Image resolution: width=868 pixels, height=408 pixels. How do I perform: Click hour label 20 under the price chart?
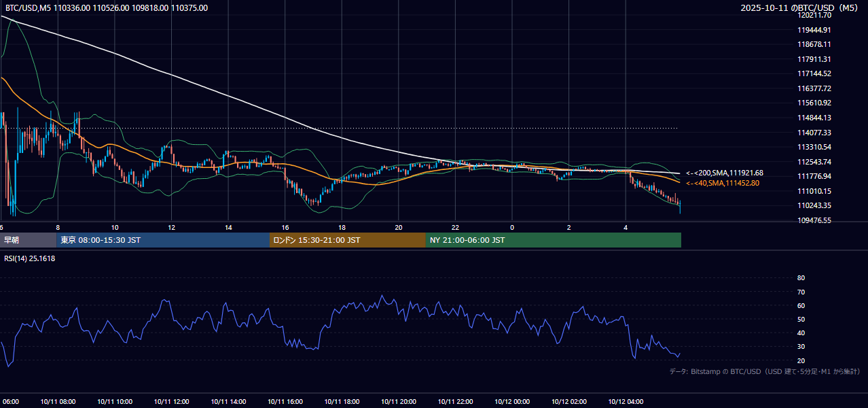(x=398, y=227)
